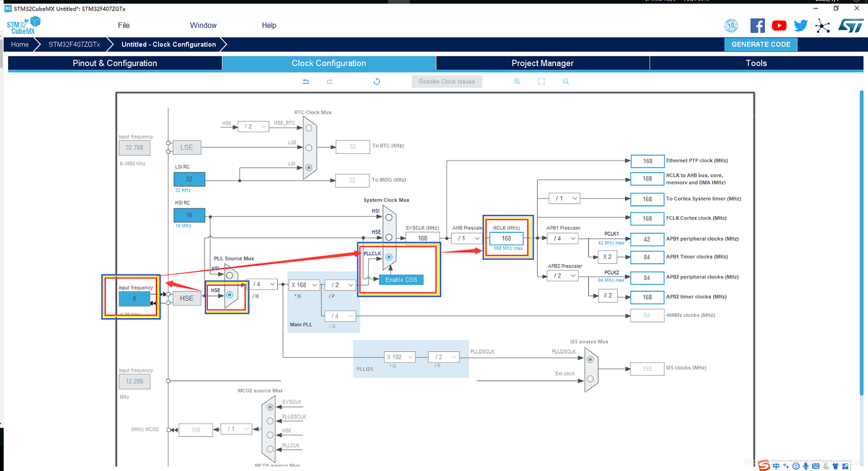Click the Enable CSS button
This screenshot has width=868, height=471.
click(401, 279)
